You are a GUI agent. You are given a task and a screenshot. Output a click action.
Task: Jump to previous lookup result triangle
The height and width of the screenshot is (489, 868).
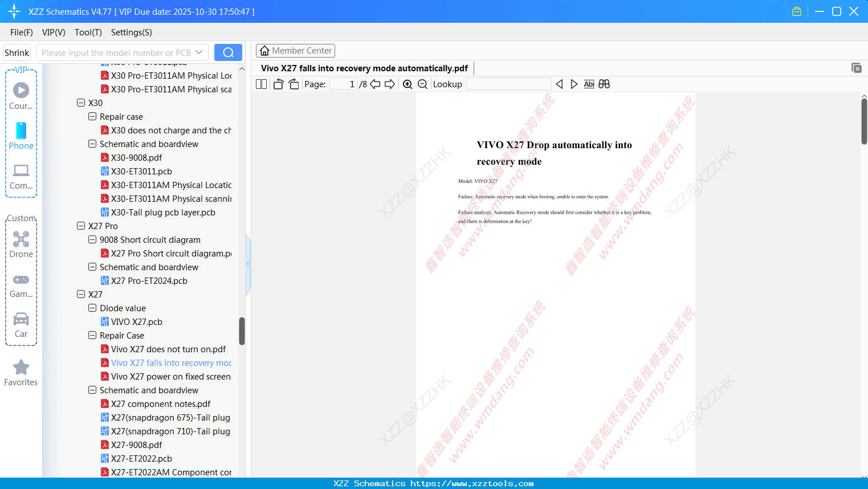[x=559, y=84]
